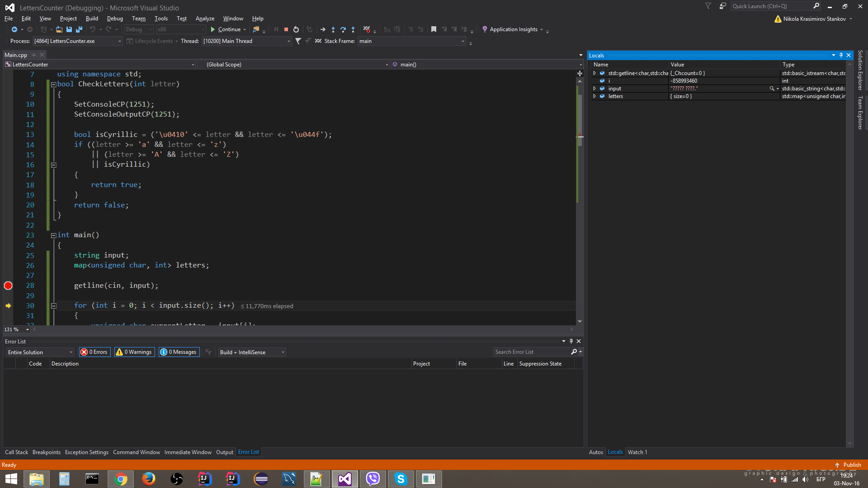
Task: Split the editor using the split handle icon
Action: coord(580,73)
